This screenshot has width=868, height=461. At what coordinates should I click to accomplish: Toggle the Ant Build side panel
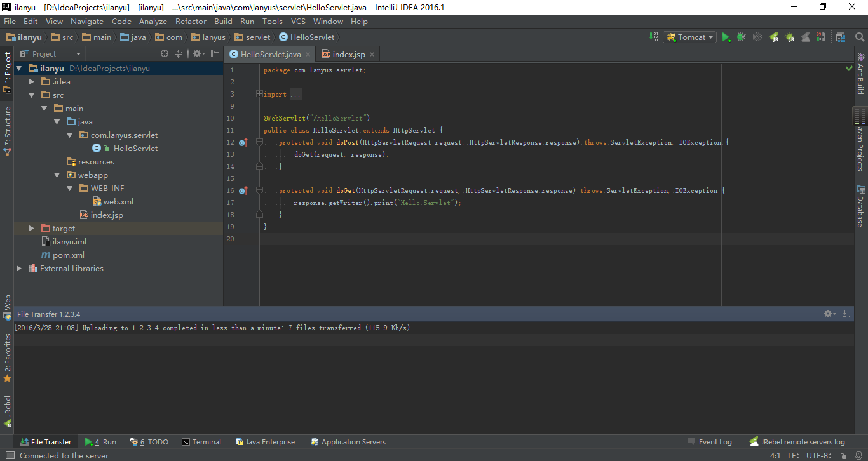(x=860, y=75)
